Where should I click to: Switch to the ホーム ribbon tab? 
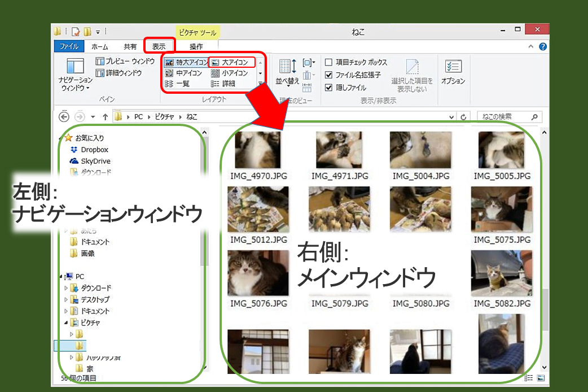click(99, 46)
